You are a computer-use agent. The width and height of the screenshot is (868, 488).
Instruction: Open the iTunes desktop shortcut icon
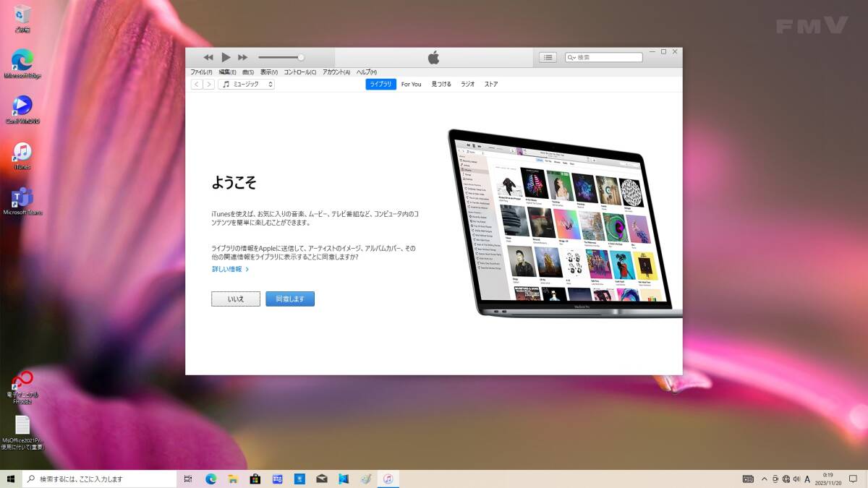point(22,153)
